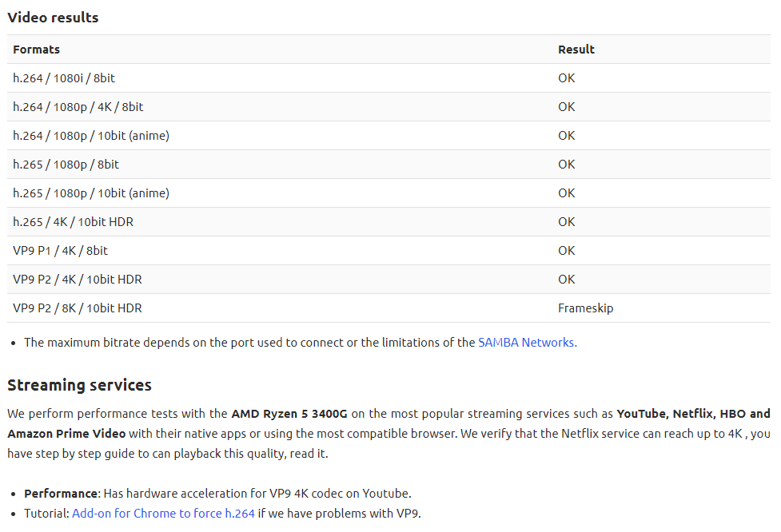Click the h.265 / 1080p / 8bit cell
The width and height of the screenshot is (781, 532).
coord(66,165)
